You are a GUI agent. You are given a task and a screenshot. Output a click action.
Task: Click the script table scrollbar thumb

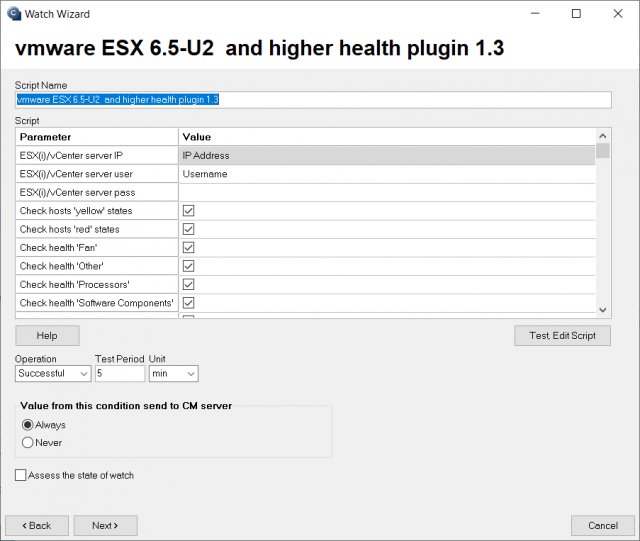tap(603, 151)
